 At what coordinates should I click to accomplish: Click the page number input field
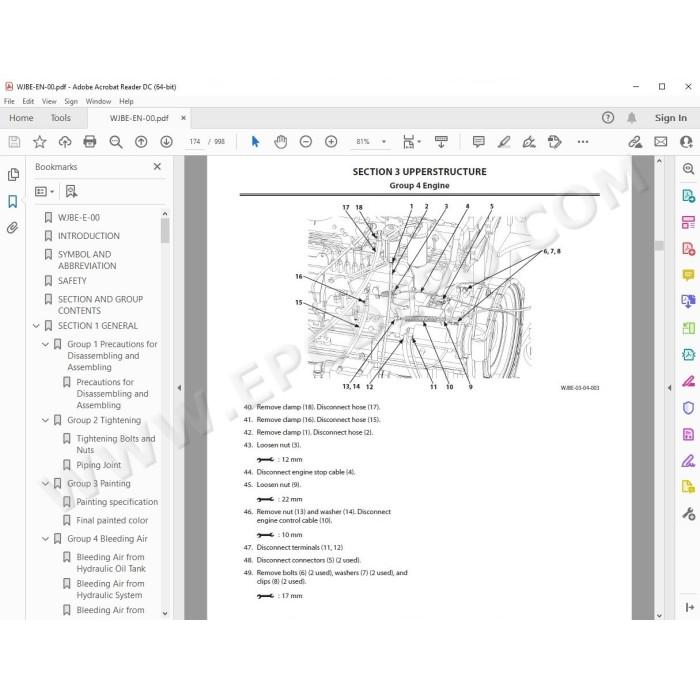click(195, 142)
